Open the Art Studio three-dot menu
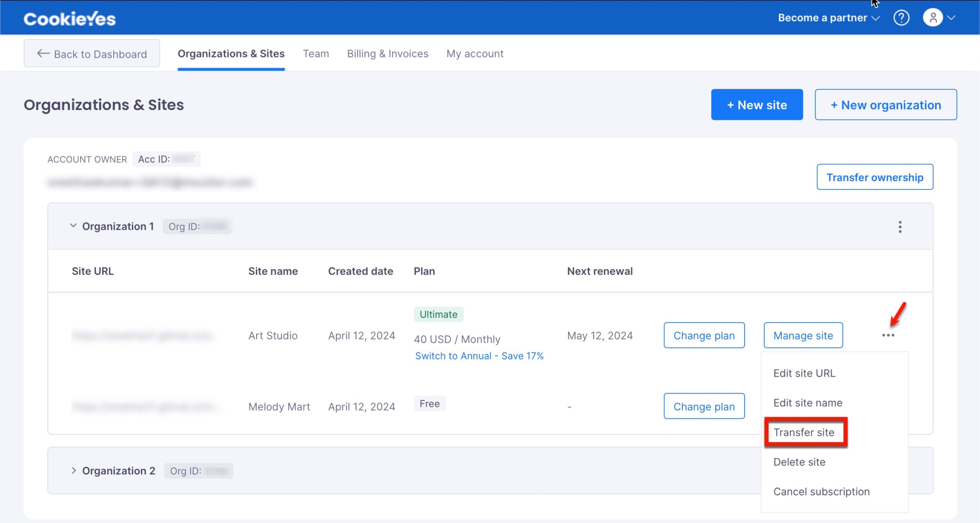980x523 pixels. 889,336
